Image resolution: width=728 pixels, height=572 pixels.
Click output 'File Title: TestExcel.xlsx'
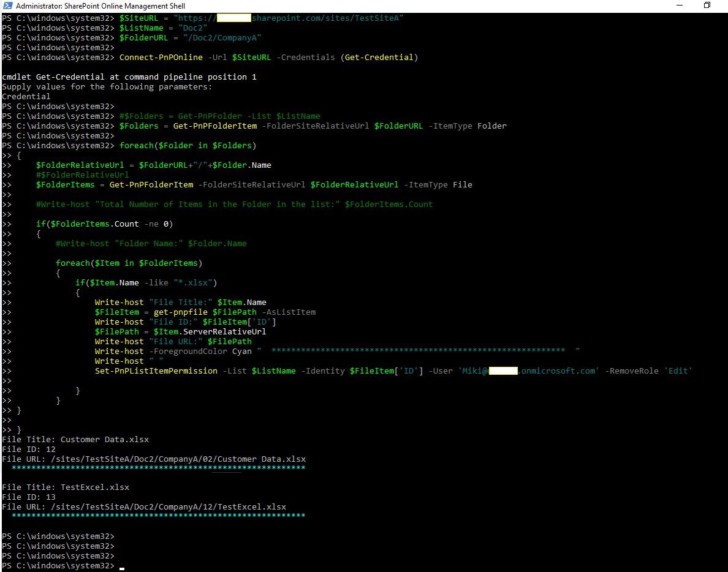coord(66,487)
